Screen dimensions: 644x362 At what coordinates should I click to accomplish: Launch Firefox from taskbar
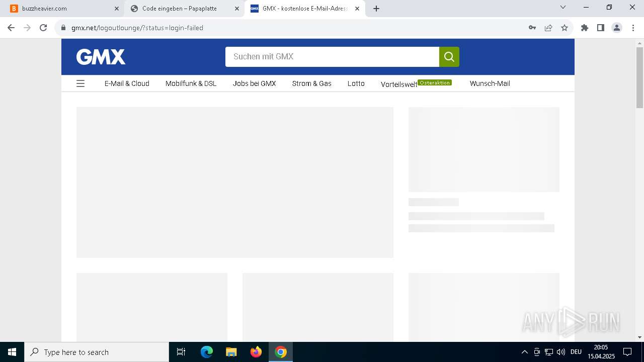(x=256, y=352)
